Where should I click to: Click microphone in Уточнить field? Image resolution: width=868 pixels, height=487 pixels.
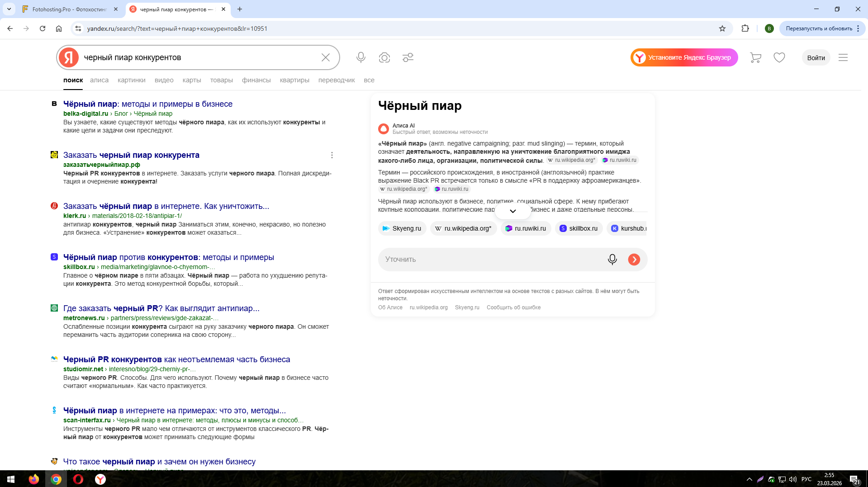(x=612, y=260)
